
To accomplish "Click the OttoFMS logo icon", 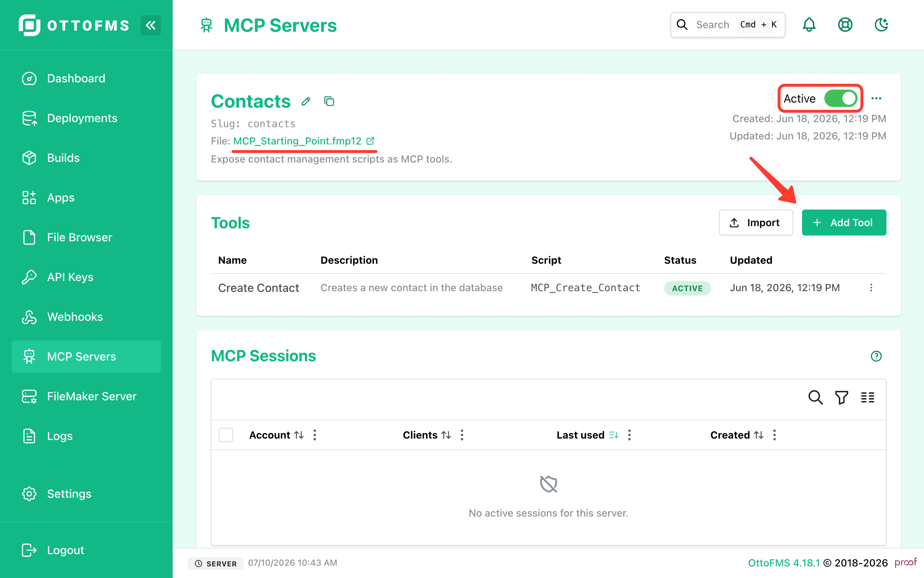I will (x=29, y=25).
